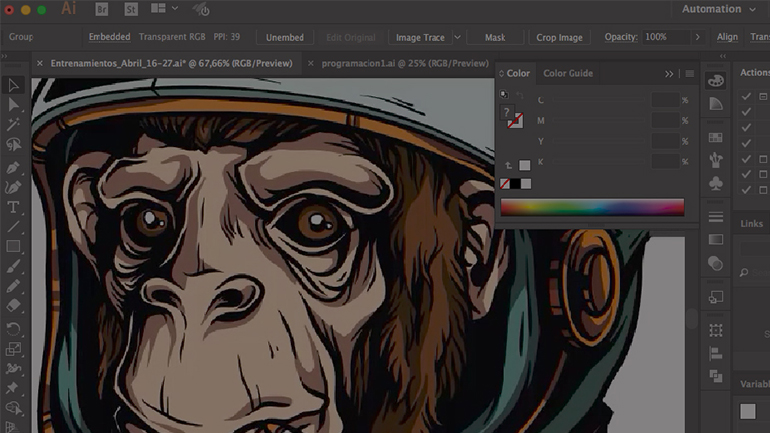Select the Rotate tool

(x=13, y=328)
